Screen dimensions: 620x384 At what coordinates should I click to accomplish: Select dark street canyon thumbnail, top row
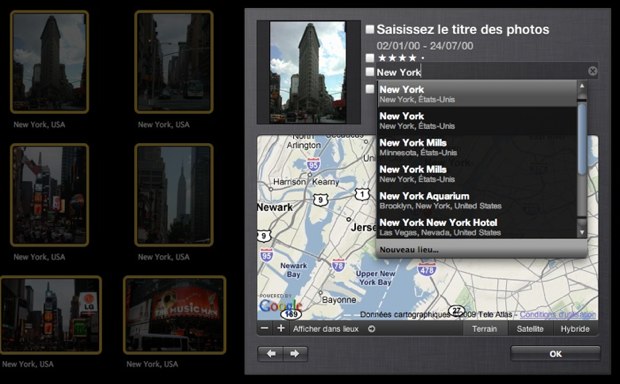[x=174, y=62]
